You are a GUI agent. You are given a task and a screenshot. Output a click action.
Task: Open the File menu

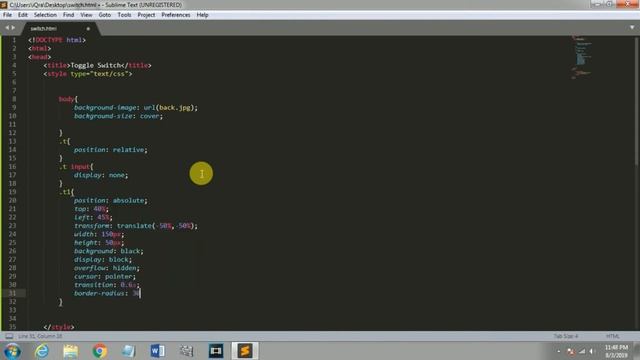tap(7, 15)
